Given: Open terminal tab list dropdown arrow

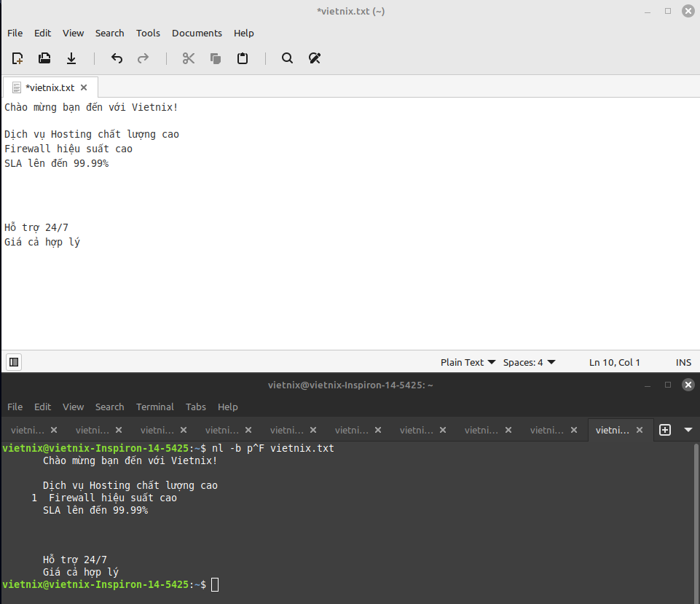Looking at the screenshot, I should (x=688, y=430).
